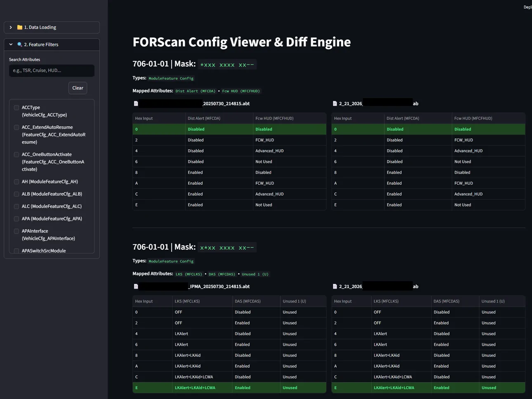Click the magnifier icon in Feature Filters header
Image resolution: width=532 pixels, height=399 pixels.
click(x=19, y=45)
